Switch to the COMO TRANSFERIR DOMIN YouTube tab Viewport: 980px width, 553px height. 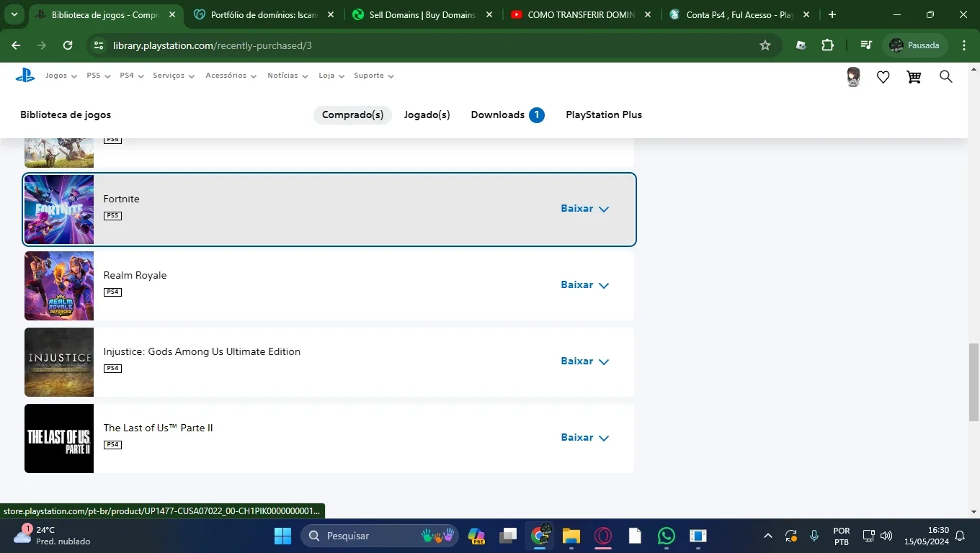580,14
